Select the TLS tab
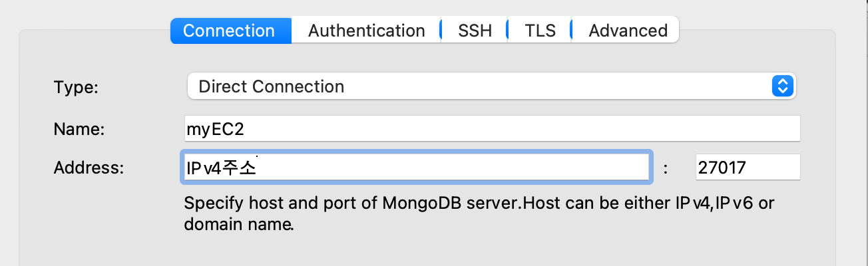868x266 pixels. point(540,31)
